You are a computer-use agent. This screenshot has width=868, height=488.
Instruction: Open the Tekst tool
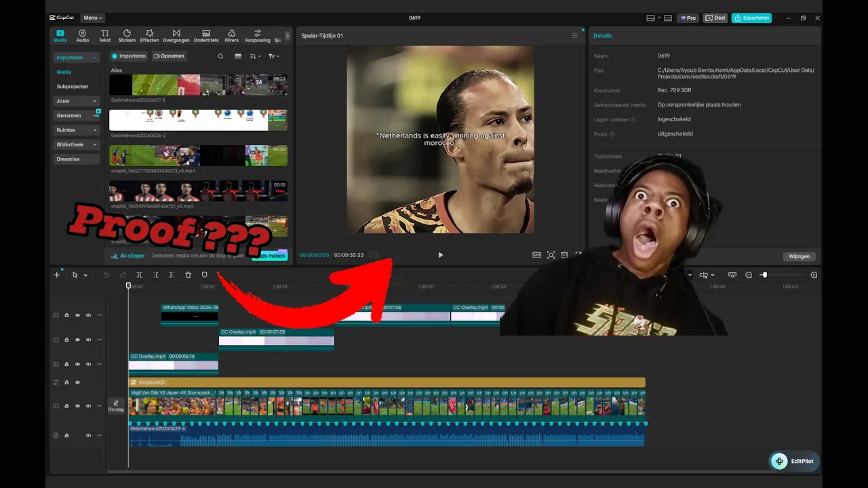104,36
